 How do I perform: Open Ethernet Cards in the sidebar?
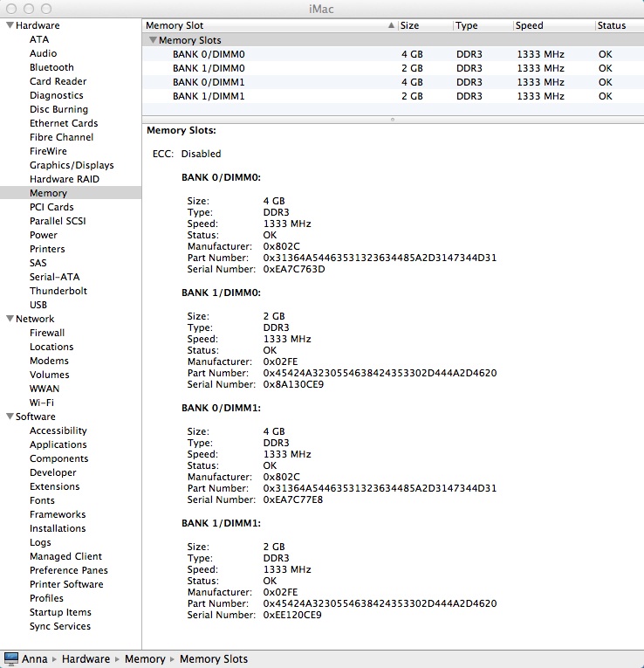pyautogui.click(x=64, y=123)
